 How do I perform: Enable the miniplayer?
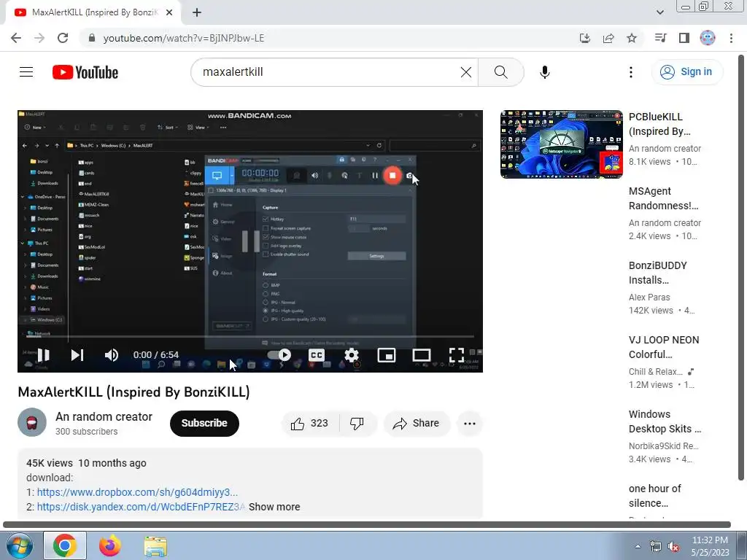(x=387, y=355)
